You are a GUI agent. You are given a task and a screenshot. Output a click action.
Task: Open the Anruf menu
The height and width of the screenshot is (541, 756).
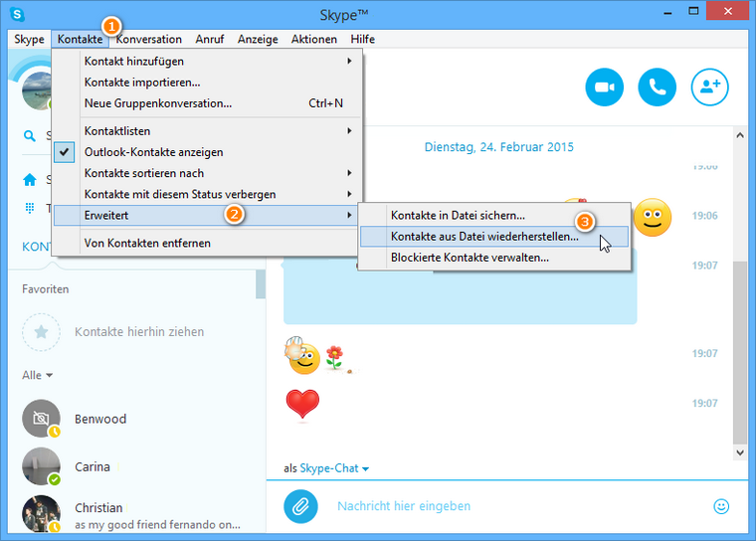tap(210, 39)
